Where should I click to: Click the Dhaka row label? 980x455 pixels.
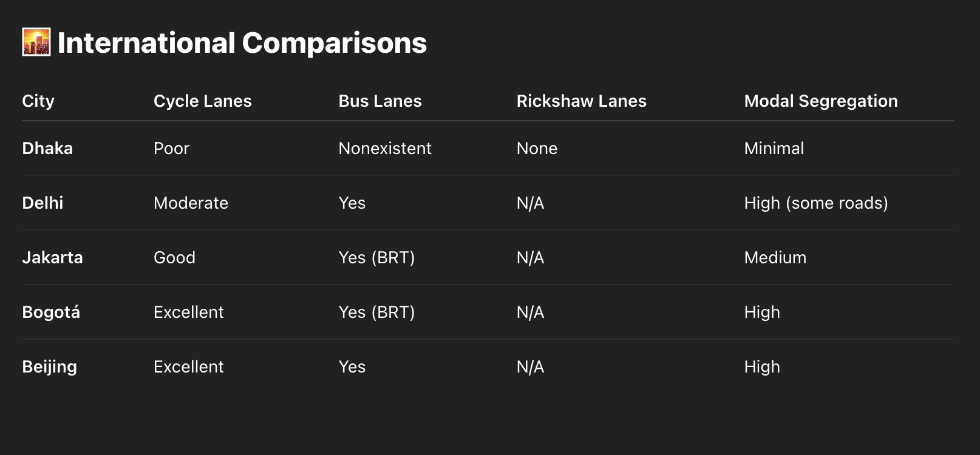[x=47, y=148]
